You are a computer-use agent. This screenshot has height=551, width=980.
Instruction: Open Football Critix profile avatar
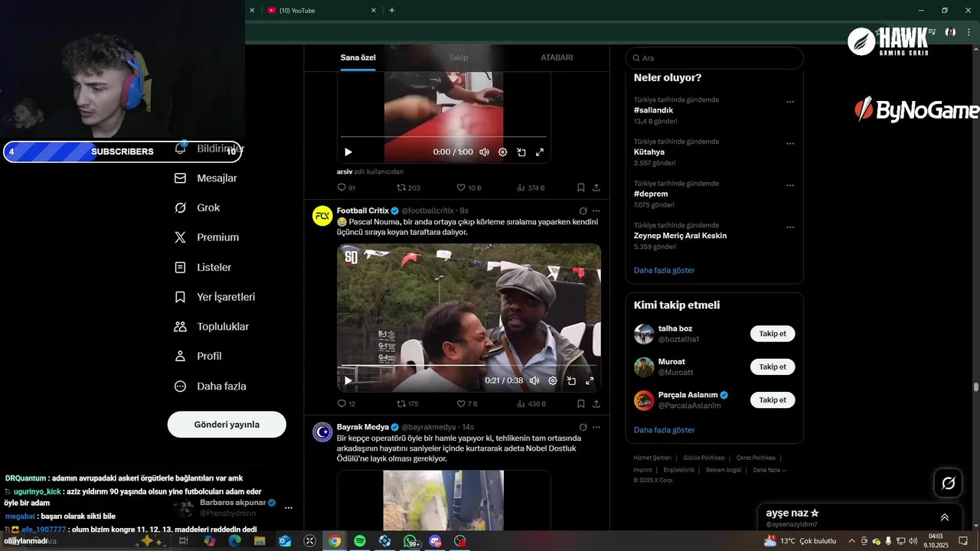[x=322, y=216]
